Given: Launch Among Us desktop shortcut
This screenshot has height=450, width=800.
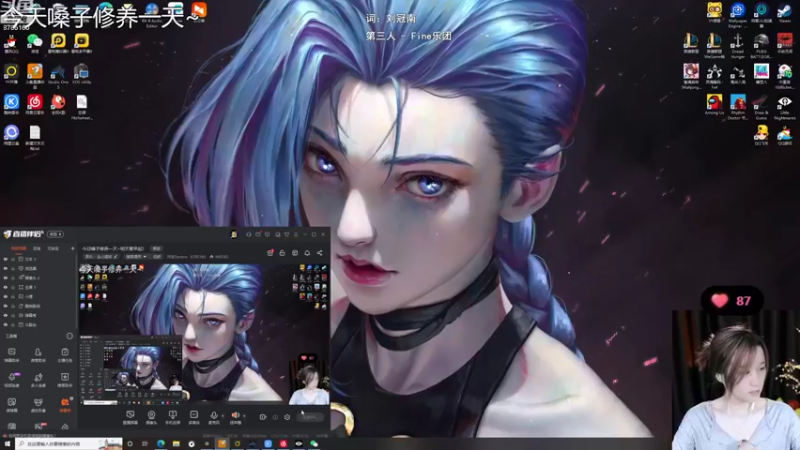Looking at the screenshot, I should (714, 105).
